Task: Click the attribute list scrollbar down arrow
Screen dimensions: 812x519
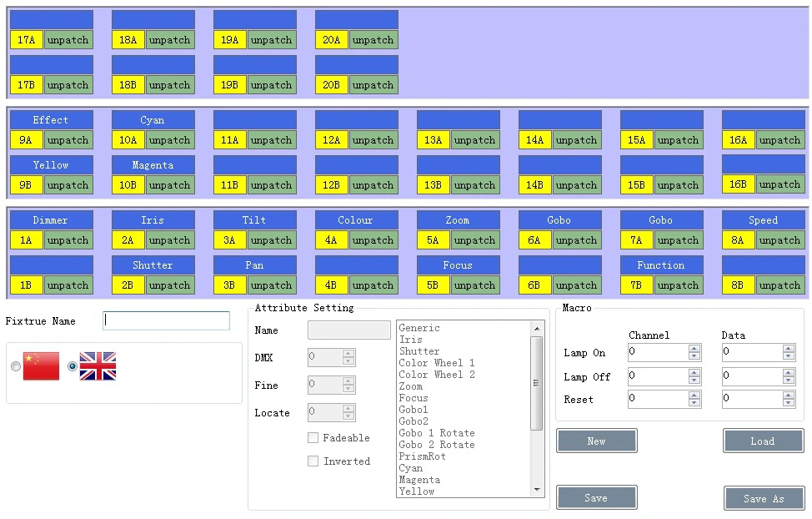Action: [x=537, y=490]
